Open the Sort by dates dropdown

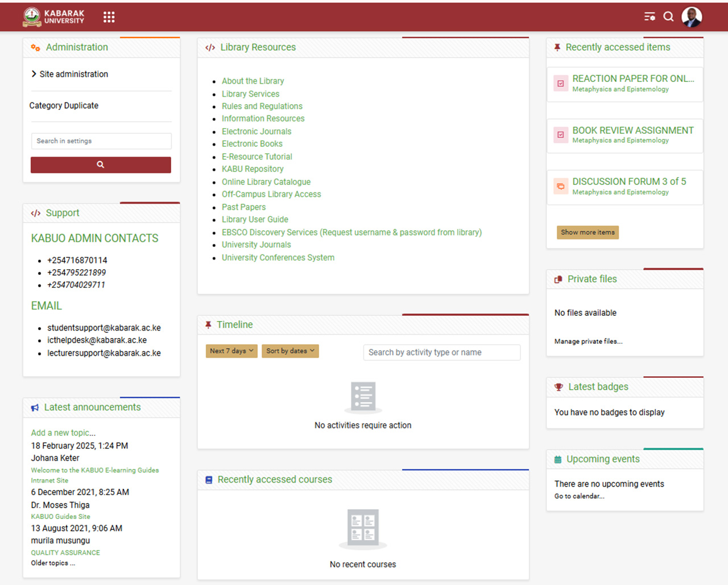coord(290,351)
